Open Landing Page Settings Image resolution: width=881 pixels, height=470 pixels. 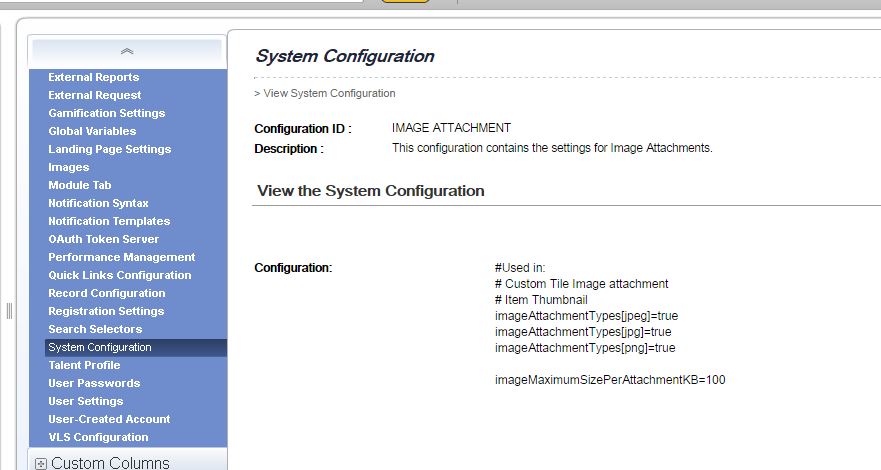(110, 149)
